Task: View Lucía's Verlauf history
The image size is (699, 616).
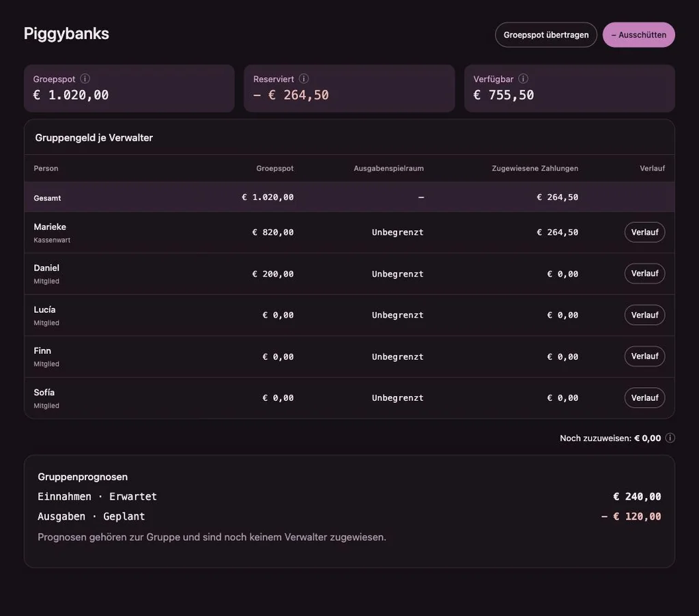Action: point(644,315)
